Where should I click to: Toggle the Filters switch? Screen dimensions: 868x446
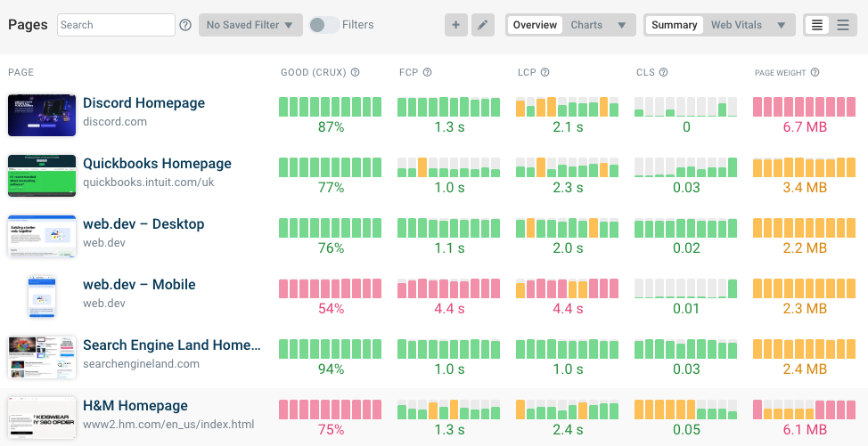point(324,25)
